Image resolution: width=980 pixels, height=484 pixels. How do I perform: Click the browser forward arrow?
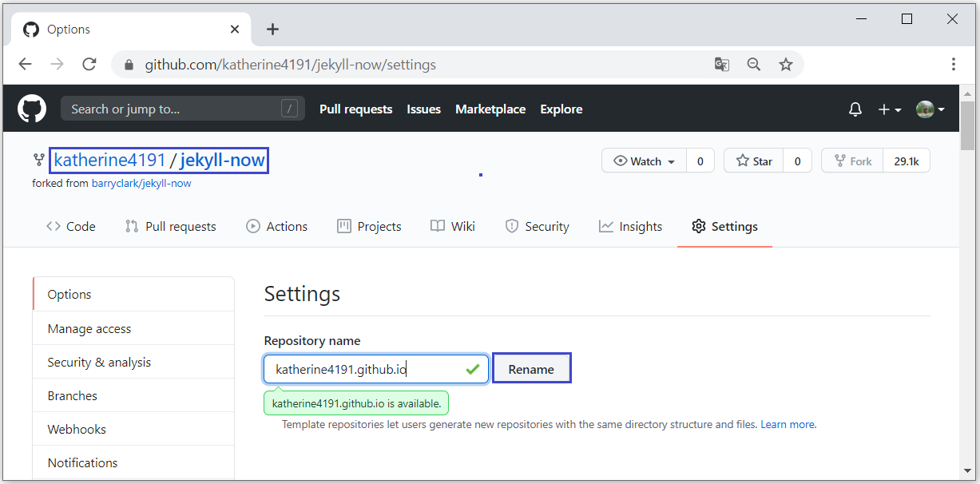tap(58, 65)
